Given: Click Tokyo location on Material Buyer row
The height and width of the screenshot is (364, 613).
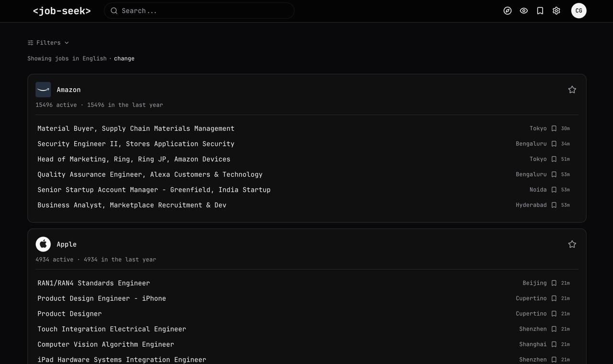Looking at the screenshot, I should point(538,128).
